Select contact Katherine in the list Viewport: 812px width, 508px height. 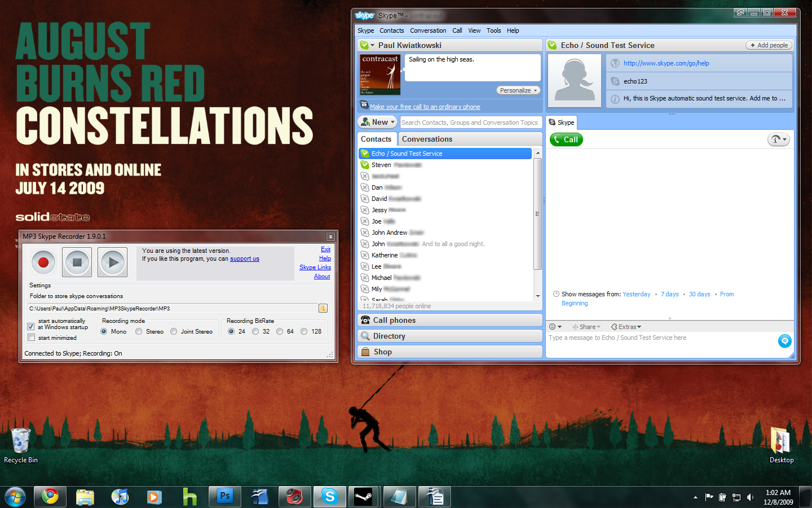[x=445, y=255]
